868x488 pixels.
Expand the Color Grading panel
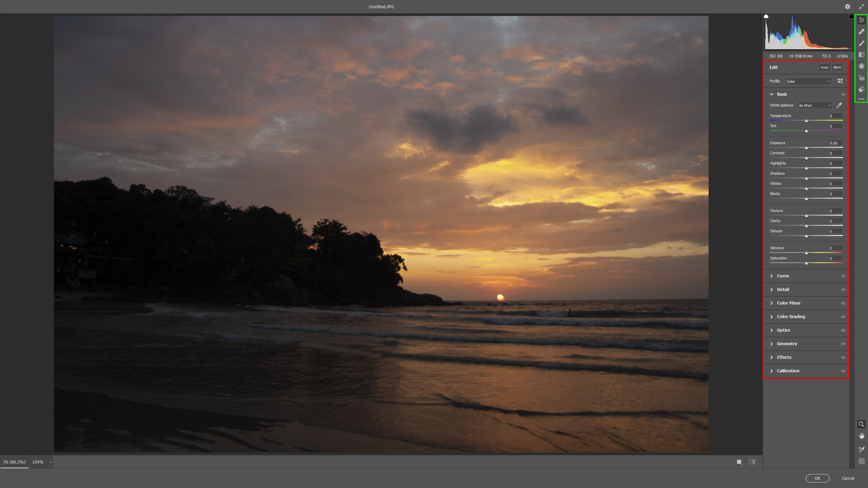791,317
